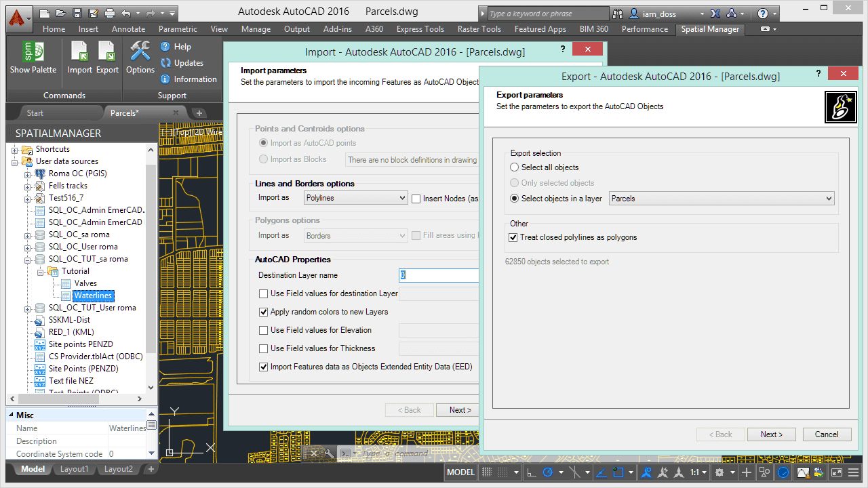Click the Save As quick access icon
Image resolution: width=868 pixels, height=488 pixels.
coord(94,13)
